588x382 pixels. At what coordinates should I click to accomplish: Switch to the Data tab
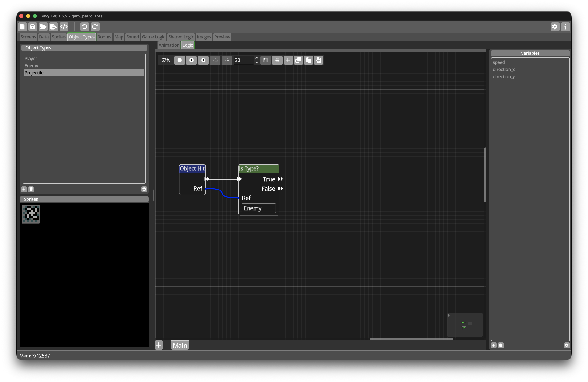tap(44, 37)
